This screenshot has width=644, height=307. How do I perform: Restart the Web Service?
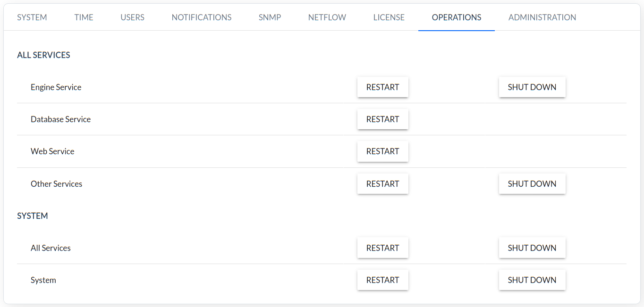click(x=383, y=151)
